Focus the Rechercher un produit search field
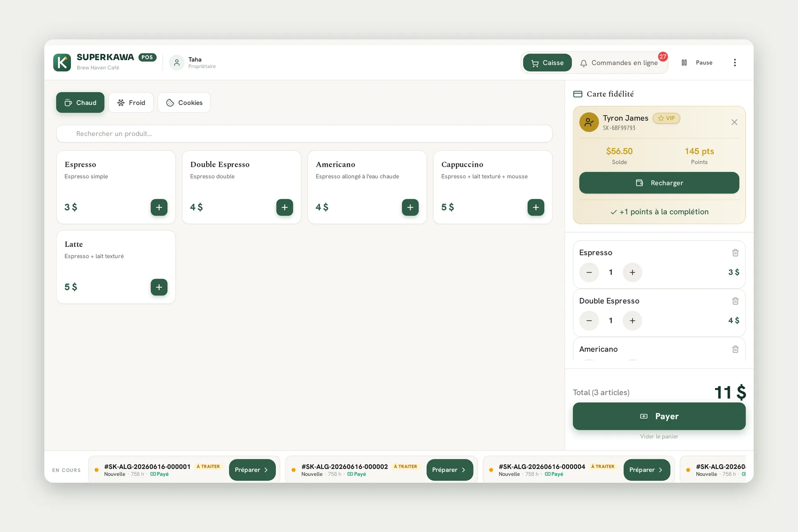This screenshot has height=532, width=798. coord(304,133)
